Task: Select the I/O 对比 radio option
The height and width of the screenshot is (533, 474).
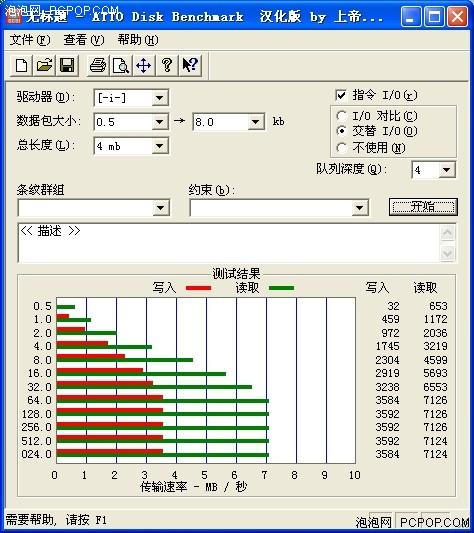Action: tap(341, 116)
